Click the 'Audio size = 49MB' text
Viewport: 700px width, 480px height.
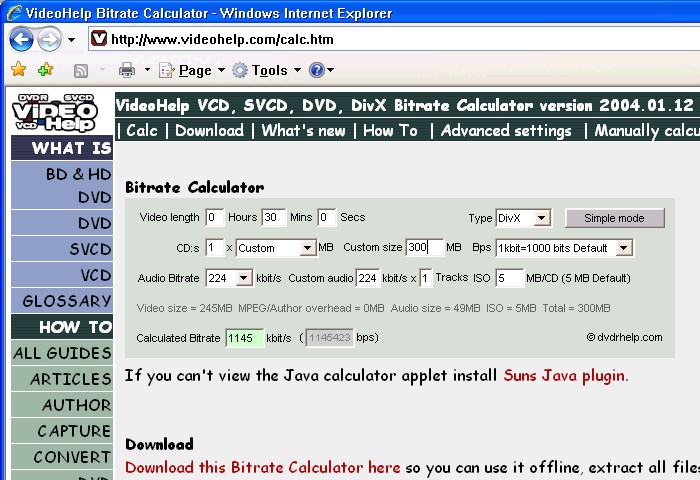click(435, 308)
